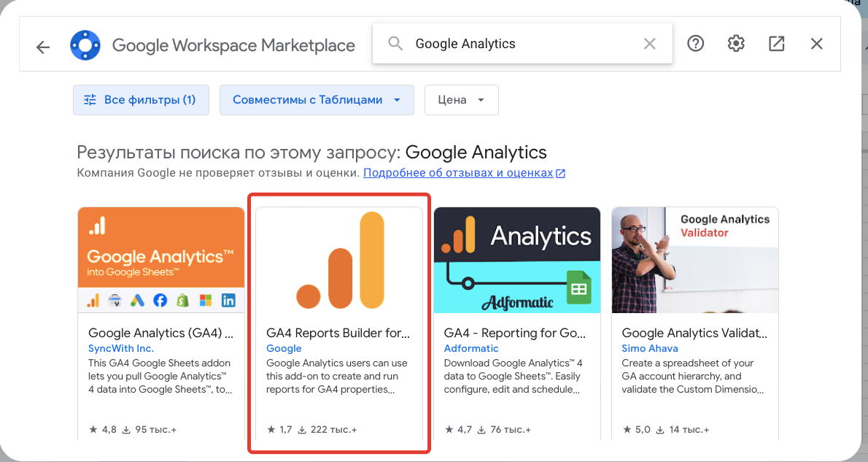
Task: Click description "This GA4 Google Sheets addon"
Action: [x=159, y=363]
